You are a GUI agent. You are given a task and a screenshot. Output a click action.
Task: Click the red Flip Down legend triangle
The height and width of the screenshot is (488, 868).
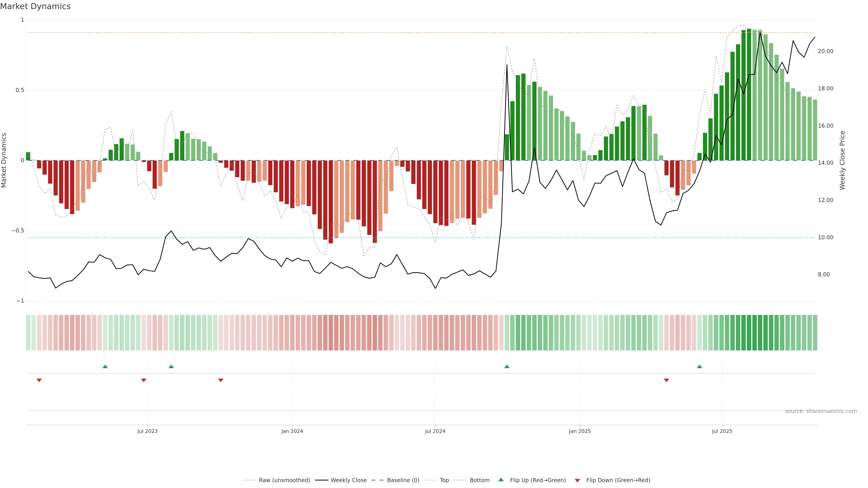point(577,480)
